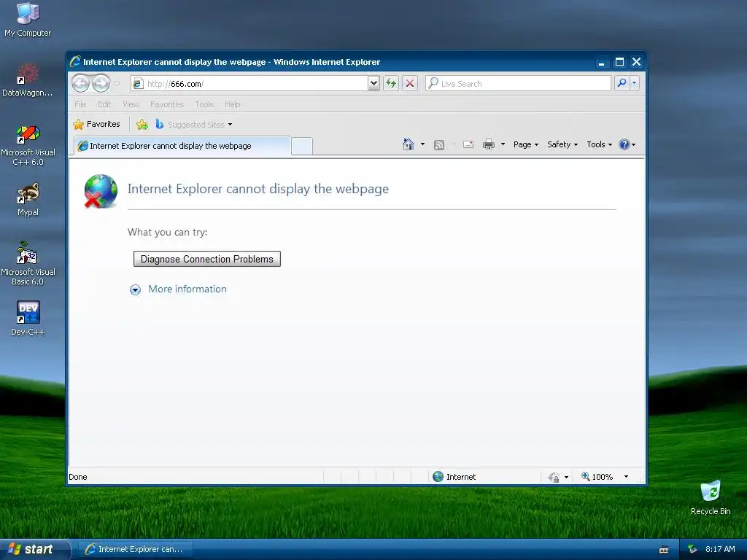This screenshot has width=747, height=560.
Task: Click Internet Explorer taskbar button
Action: 135,549
